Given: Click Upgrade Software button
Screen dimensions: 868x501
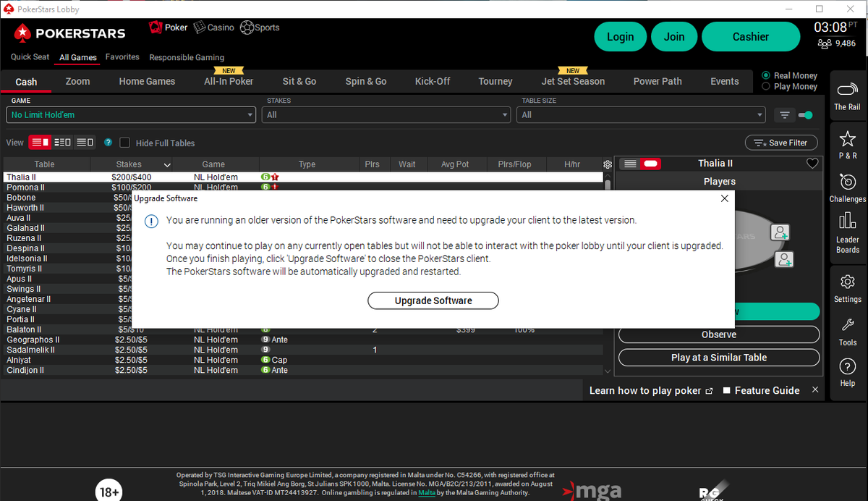Looking at the screenshot, I should pos(433,300).
